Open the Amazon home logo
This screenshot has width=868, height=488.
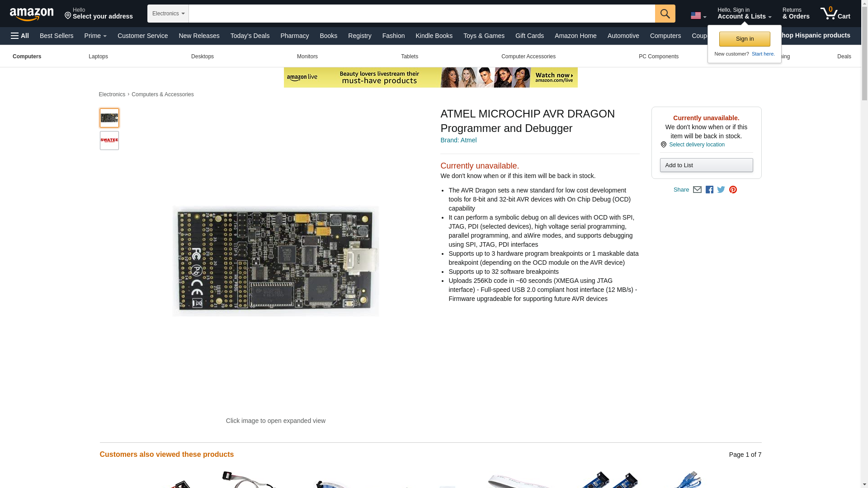point(32,14)
